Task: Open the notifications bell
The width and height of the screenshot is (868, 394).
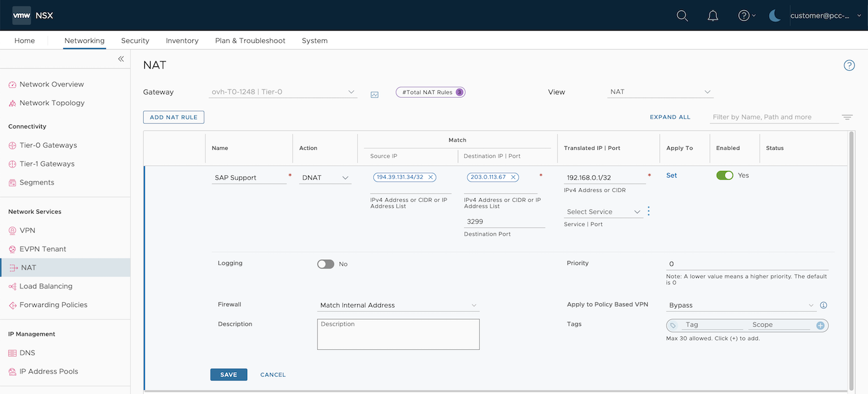Action: point(712,16)
